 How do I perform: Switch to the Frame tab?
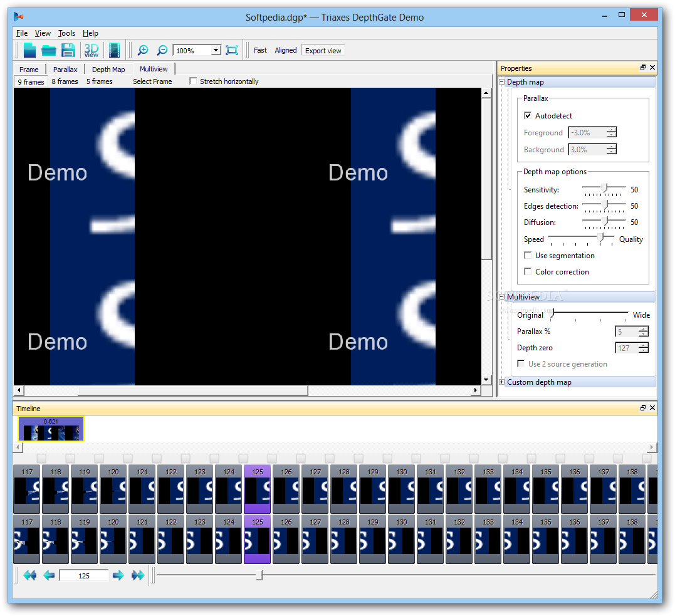click(x=29, y=70)
